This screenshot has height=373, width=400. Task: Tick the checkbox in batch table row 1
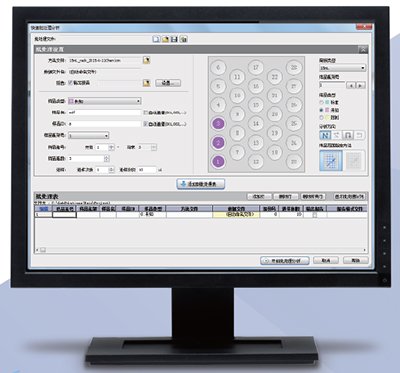coord(314,216)
